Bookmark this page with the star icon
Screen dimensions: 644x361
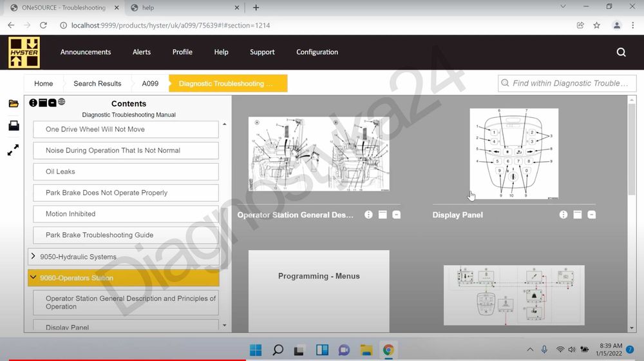(x=597, y=26)
